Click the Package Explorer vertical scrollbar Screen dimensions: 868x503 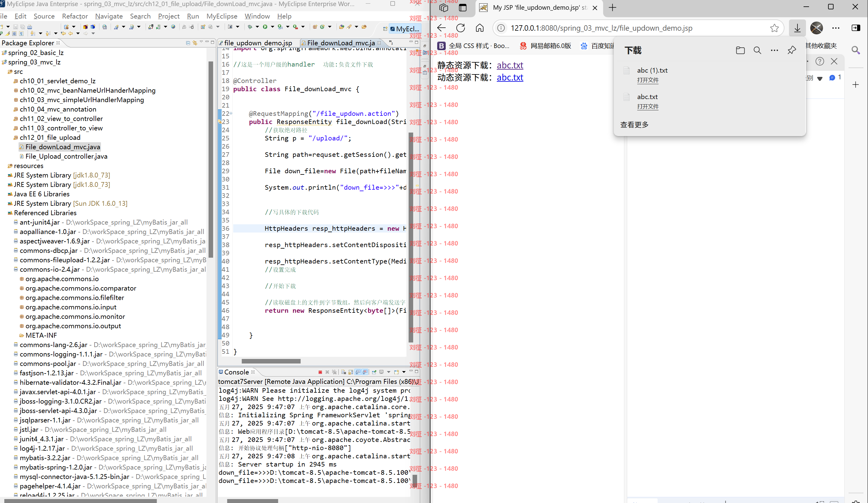click(x=211, y=159)
